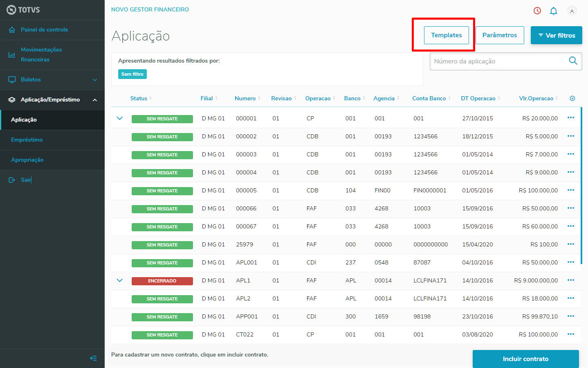The image size is (588, 368).
Task: Sort table by Vlr.Operacao column
Action: [x=539, y=98]
